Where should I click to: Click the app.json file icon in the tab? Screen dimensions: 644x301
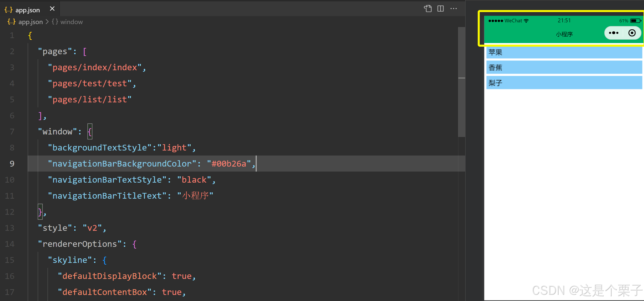(9, 10)
